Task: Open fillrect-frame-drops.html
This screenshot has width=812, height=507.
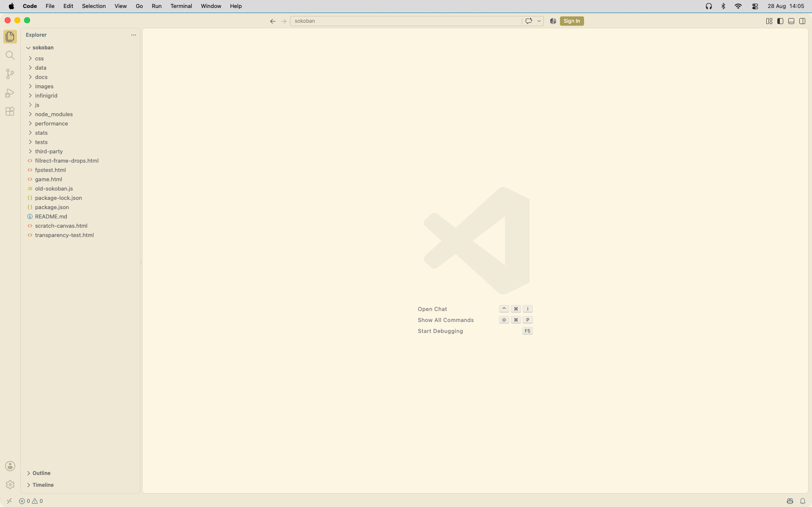Action: click(80, 161)
